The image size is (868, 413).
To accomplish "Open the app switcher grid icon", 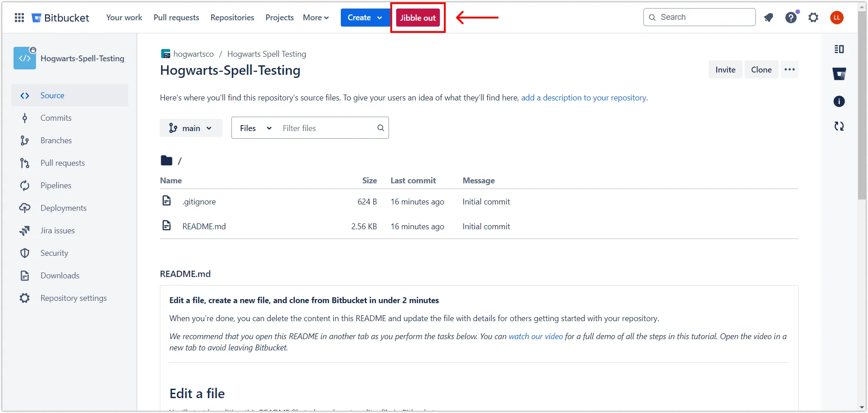I will (x=19, y=18).
